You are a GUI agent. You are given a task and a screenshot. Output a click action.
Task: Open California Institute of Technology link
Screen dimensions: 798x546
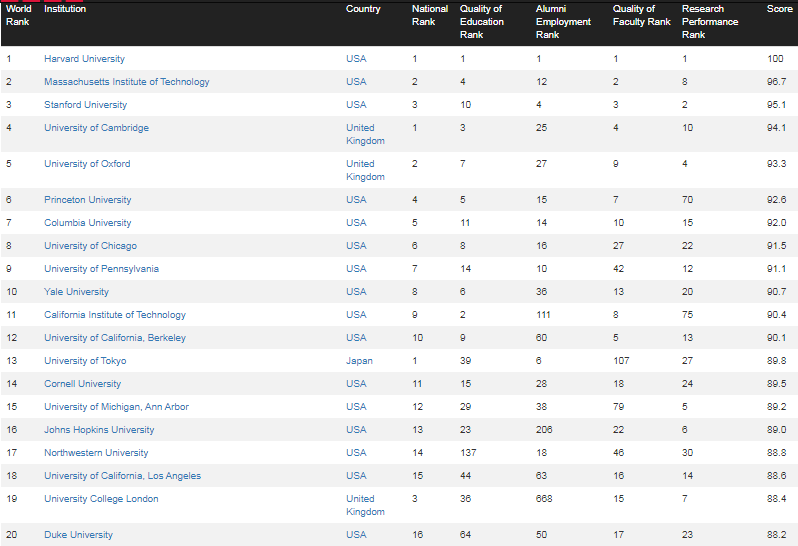[x=115, y=314]
